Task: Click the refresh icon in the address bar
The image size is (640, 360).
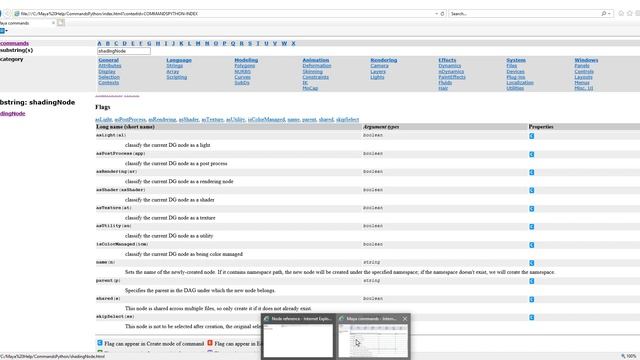Action: [x=442, y=13]
